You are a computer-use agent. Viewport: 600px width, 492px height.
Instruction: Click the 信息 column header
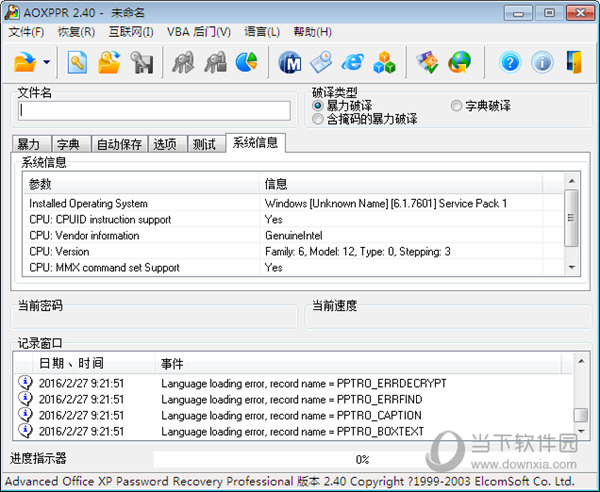[x=400, y=184]
